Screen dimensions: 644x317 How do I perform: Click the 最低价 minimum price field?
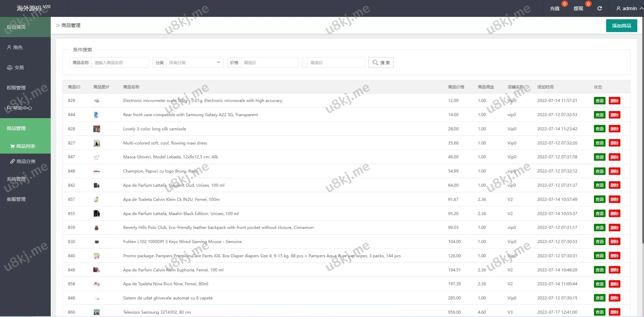pyautogui.click(x=269, y=62)
